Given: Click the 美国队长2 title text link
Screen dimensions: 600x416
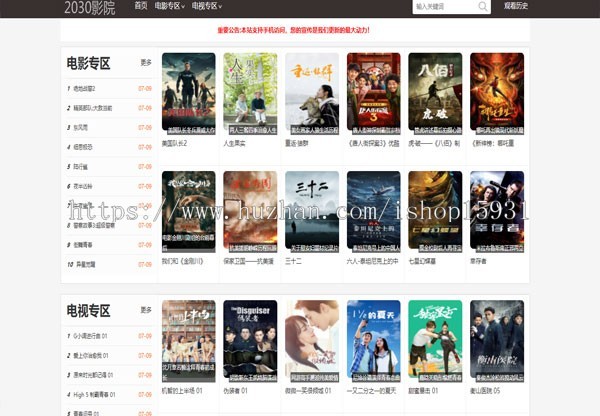Looking at the screenshot, I should pyautogui.click(x=174, y=144).
